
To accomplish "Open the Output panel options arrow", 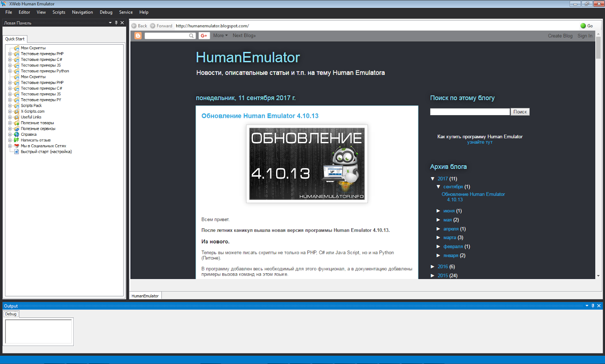I will [587, 306].
